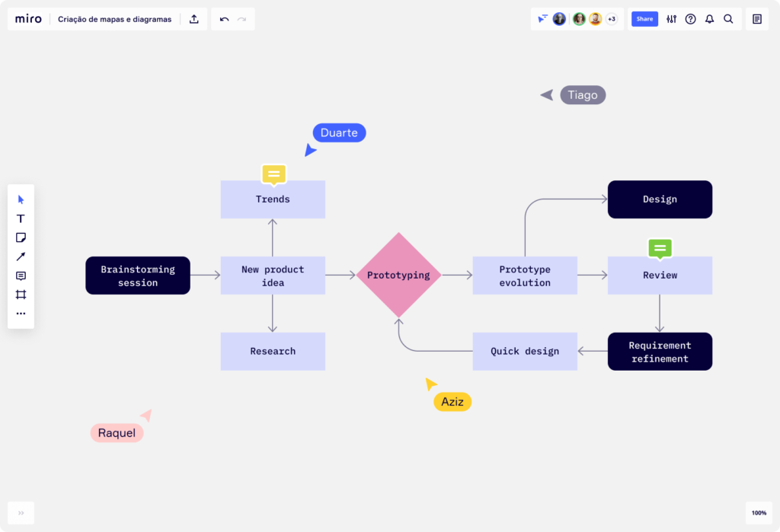Open board search via the magnifier icon
Screen dimensions: 780x532
point(728,18)
